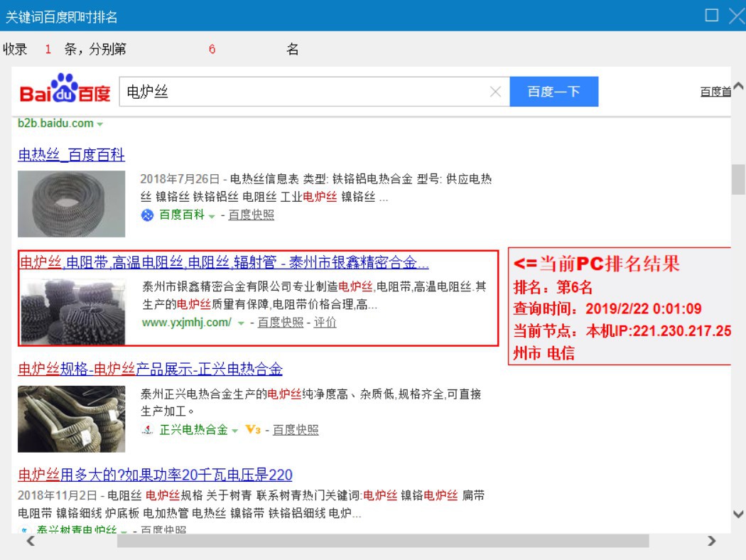Expand the 百度百科 source dropdown arrow
This screenshot has height=560, width=746.
click(x=212, y=217)
